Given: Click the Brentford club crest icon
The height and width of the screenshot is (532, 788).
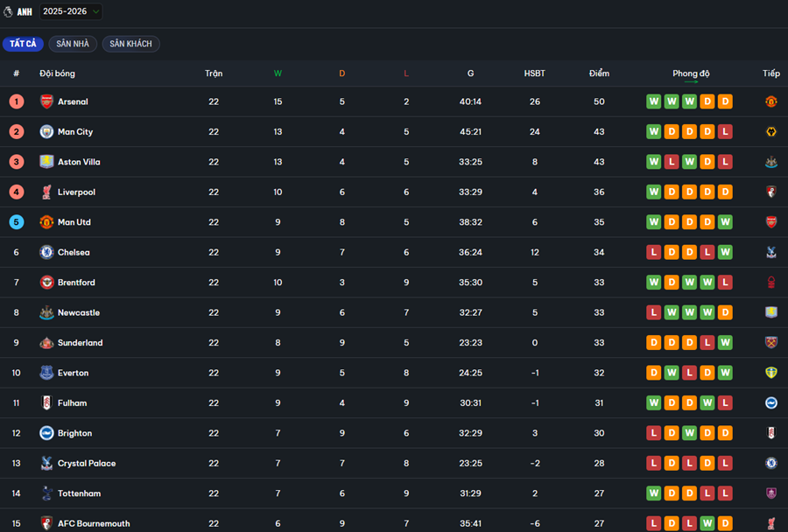Looking at the screenshot, I should coord(46,283).
